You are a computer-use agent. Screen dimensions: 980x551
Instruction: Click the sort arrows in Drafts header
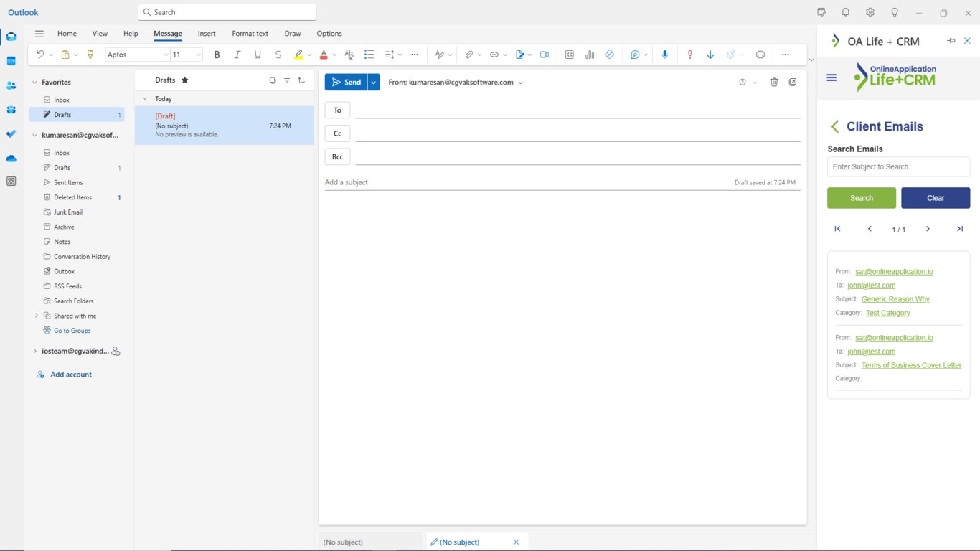click(301, 80)
